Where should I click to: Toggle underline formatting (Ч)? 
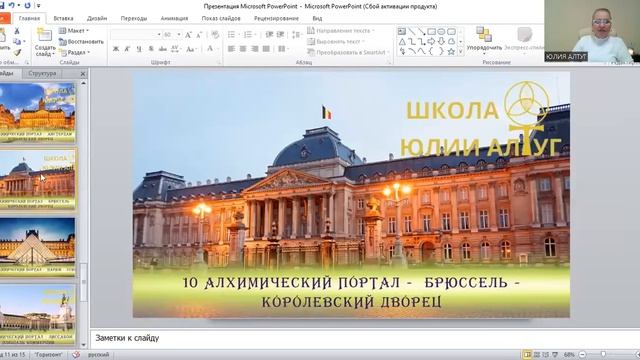pyautogui.click(x=139, y=49)
